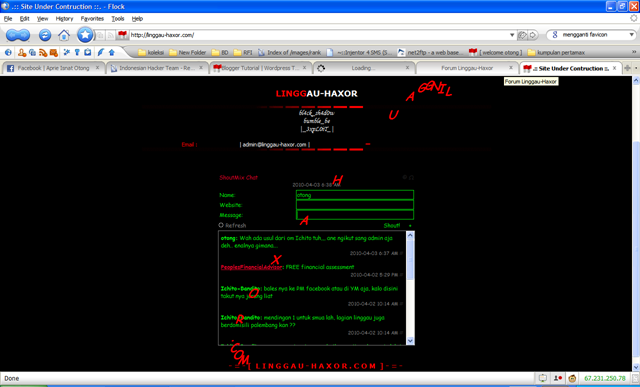Focus the Message input field
This screenshot has height=387, width=640.
pyautogui.click(x=355, y=215)
